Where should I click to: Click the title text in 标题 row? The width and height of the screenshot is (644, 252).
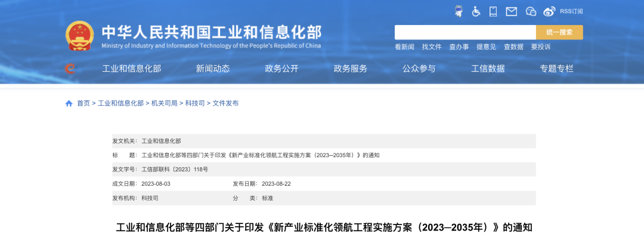[261, 155]
